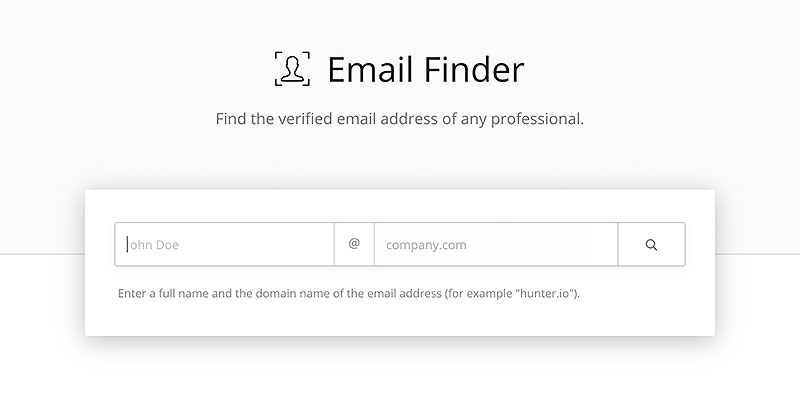Focus the John Doe full name field
Screen dimensions: 800x393
(x=224, y=244)
